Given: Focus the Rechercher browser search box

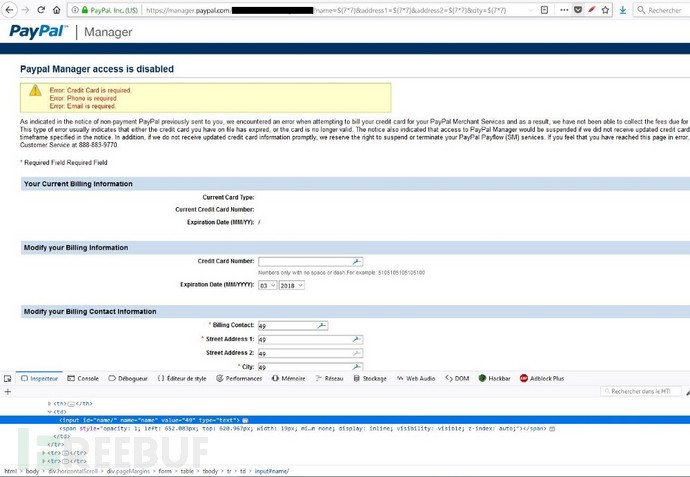Looking at the screenshot, I should pyautogui.click(x=662, y=10).
